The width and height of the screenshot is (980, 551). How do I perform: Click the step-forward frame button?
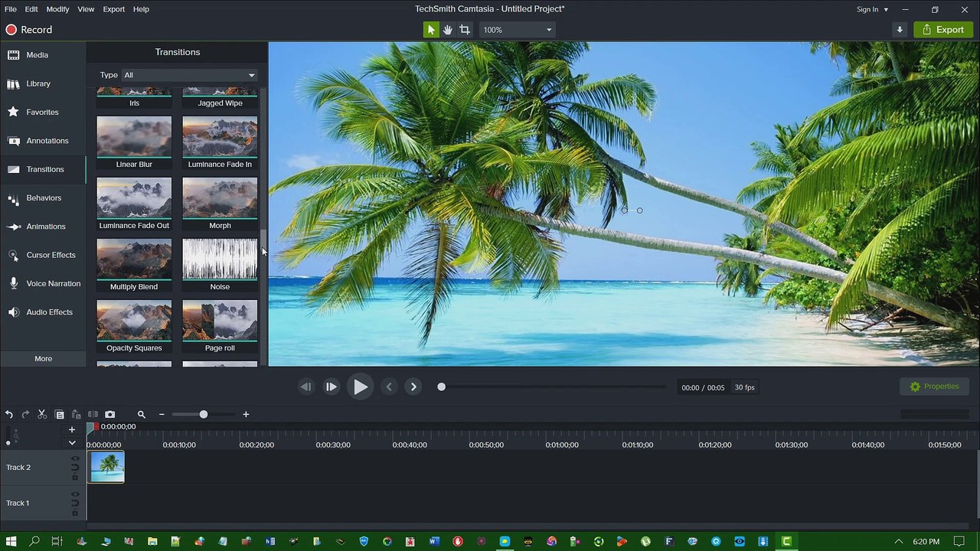331,387
